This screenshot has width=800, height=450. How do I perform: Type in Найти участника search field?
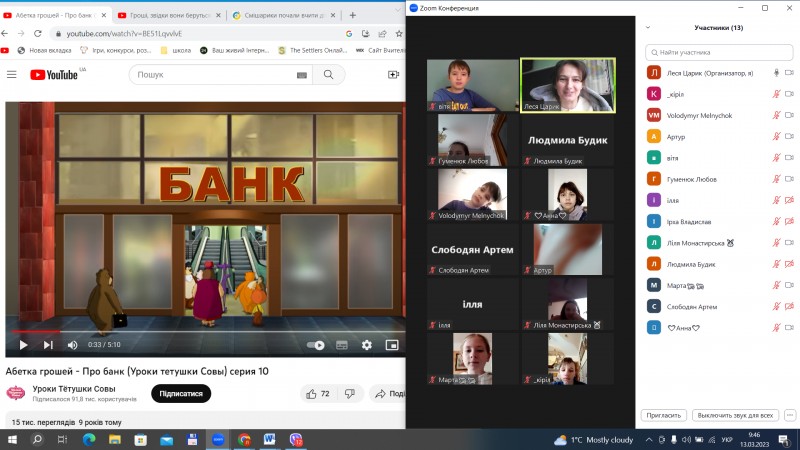(715, 51)
